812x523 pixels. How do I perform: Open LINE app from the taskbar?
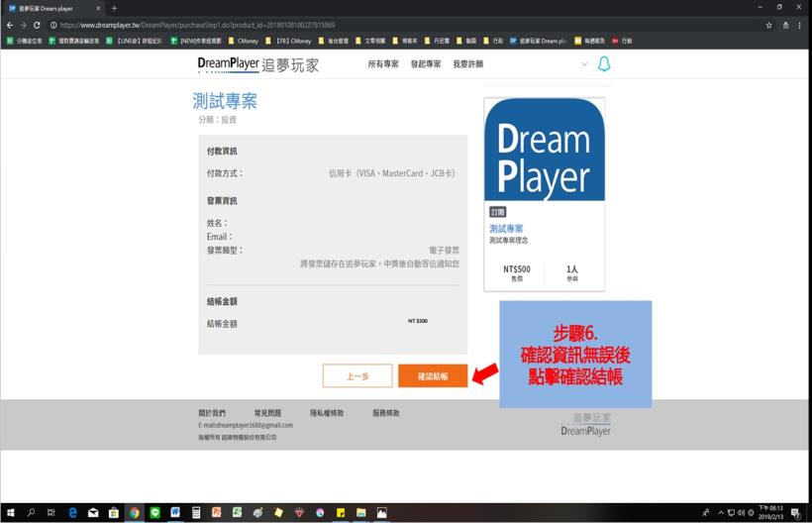click(x=155, y=512)
